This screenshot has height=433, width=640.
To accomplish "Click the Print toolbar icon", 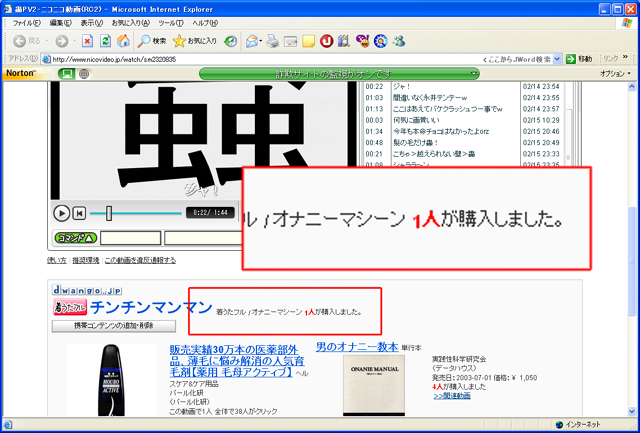I will [272, 41].
